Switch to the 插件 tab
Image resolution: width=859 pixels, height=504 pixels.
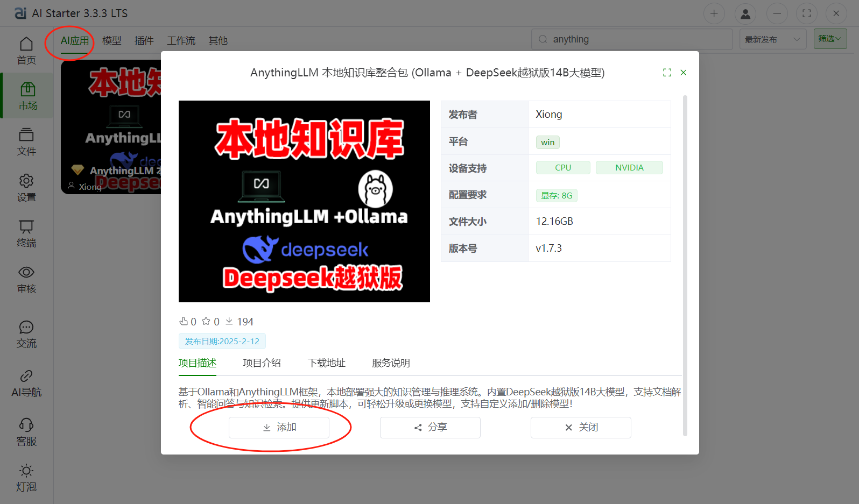click(x=144, y=41)
